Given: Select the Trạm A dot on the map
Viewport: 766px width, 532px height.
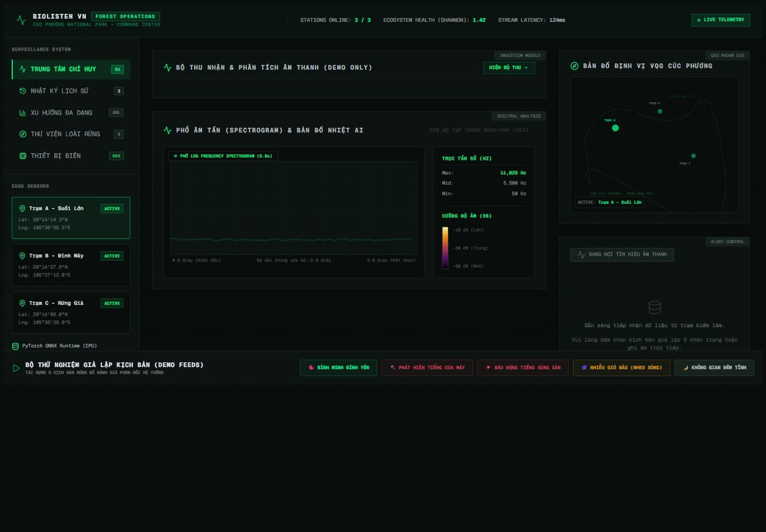Looking at the screenshot, I should point(615,128).
